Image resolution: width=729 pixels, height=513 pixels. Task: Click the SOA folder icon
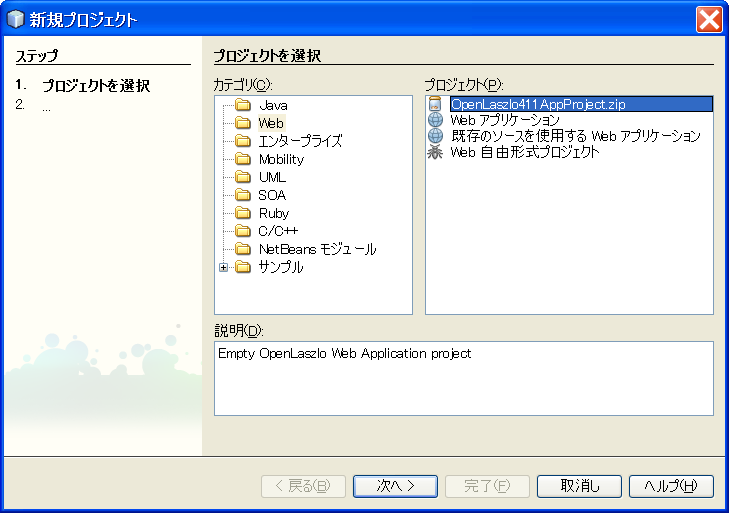pos(243,195)
